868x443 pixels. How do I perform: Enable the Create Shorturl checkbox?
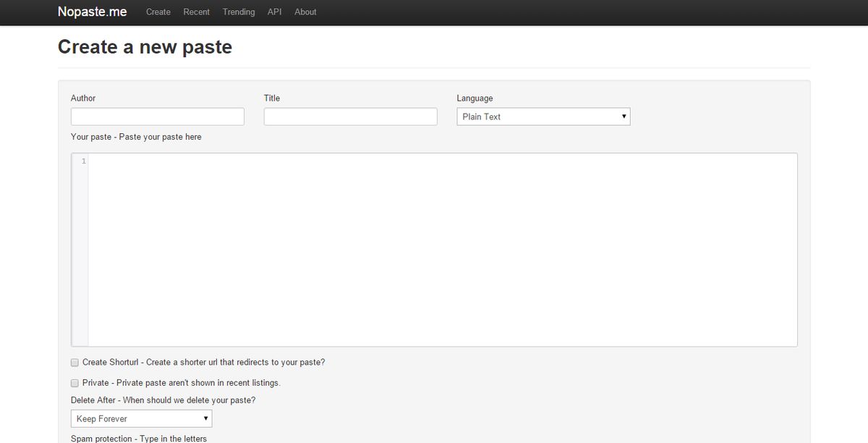[x=75, y=363]
